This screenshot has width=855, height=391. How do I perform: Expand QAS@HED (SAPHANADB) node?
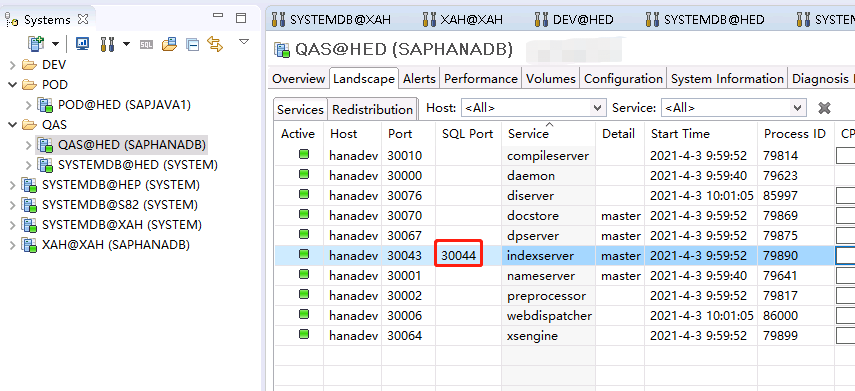(x=28, y=145)
